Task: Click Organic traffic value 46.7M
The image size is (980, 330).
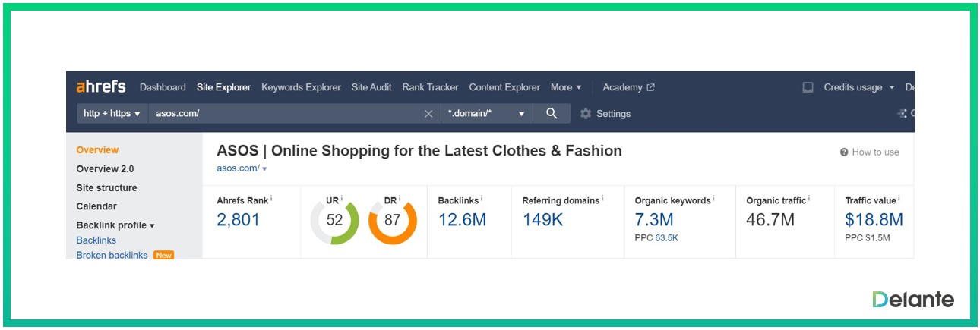Action: [x=770, y=220]
